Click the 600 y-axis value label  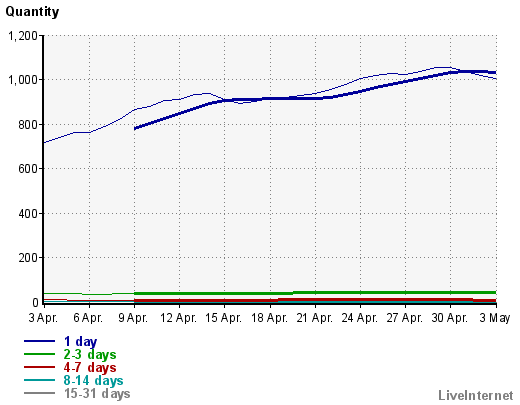click(28, 169)
